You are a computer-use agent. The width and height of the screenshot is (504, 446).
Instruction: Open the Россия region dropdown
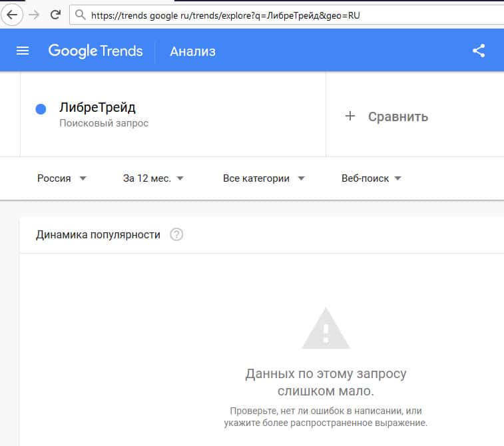point(62,178)
